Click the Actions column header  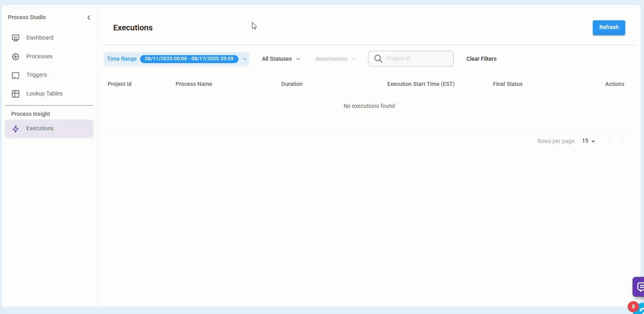click(614, 84)
